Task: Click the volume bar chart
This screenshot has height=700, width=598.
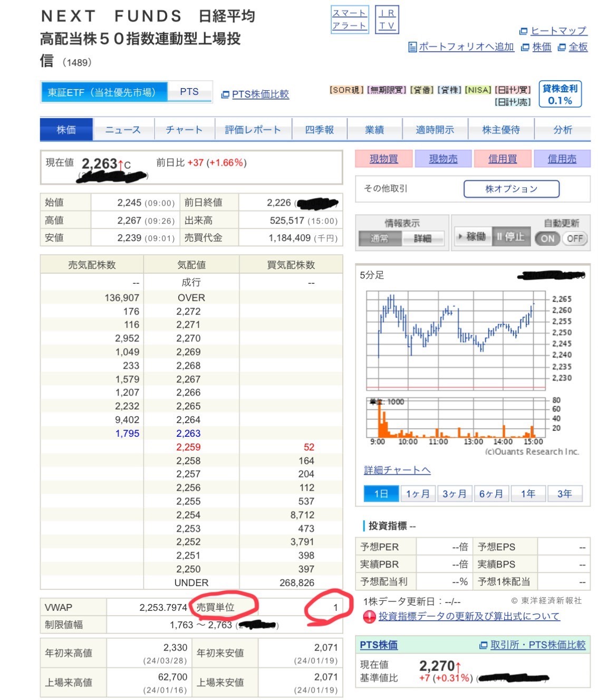Action: click(456, 417)
